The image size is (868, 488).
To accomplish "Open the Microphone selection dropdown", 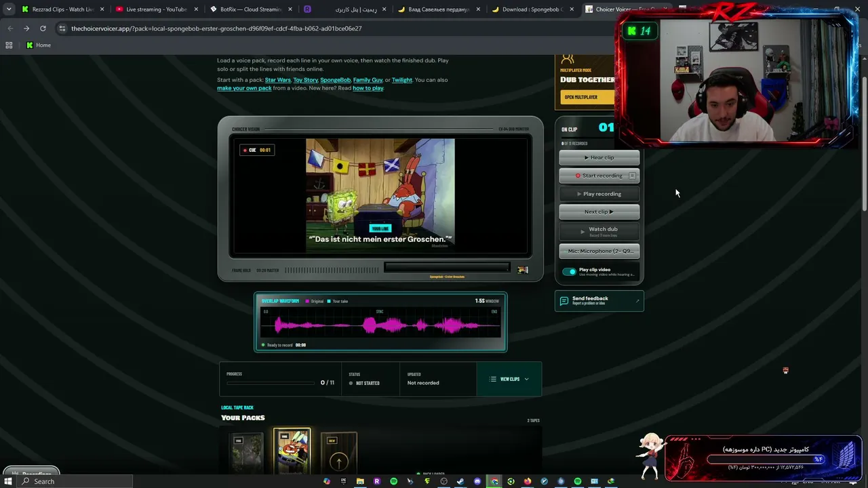I will click(x=599, y=251).
